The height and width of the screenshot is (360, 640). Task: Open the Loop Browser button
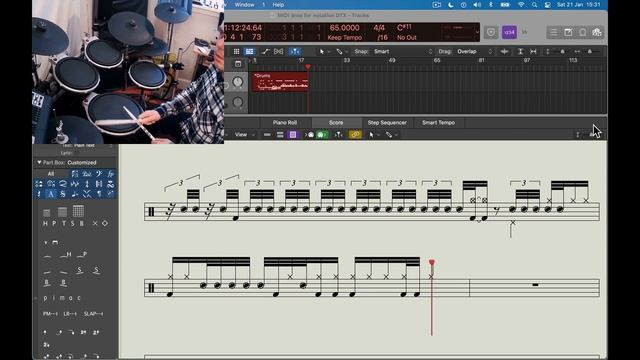pyautogui.click(x=582, y=32)
